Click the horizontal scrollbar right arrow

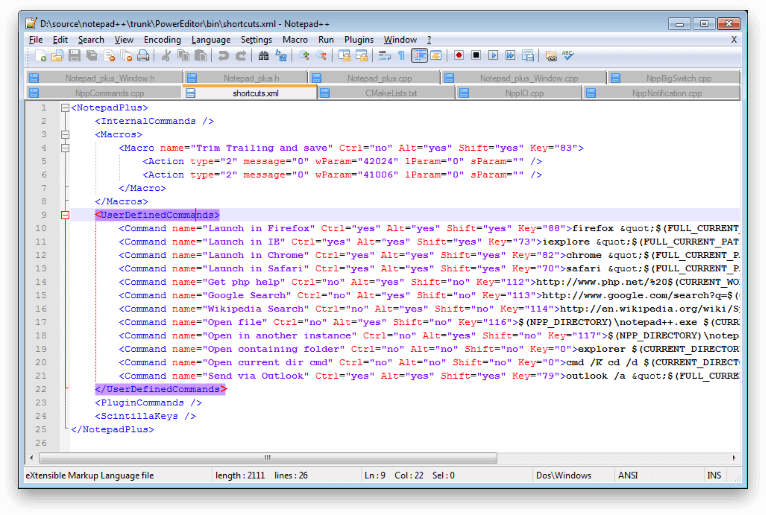734,458
